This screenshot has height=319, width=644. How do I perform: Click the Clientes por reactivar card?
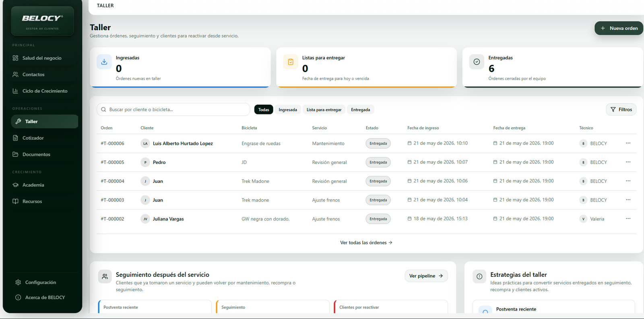click(x=391, y=307)
